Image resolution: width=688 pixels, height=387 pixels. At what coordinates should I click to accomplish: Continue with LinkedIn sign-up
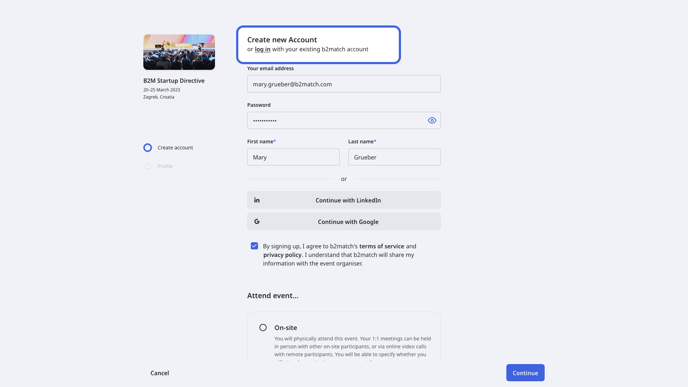[344, 200]
